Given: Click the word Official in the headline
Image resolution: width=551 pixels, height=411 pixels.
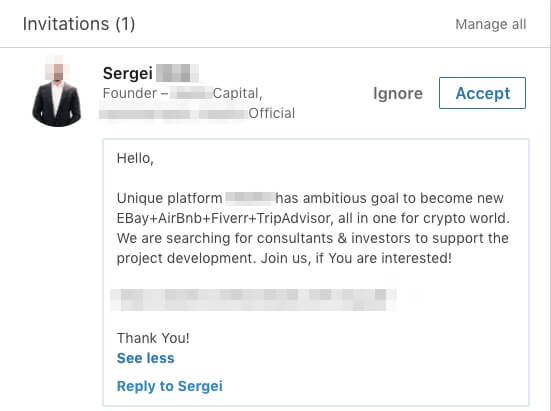Looking at the screenshot, I should tap(272, 113).
